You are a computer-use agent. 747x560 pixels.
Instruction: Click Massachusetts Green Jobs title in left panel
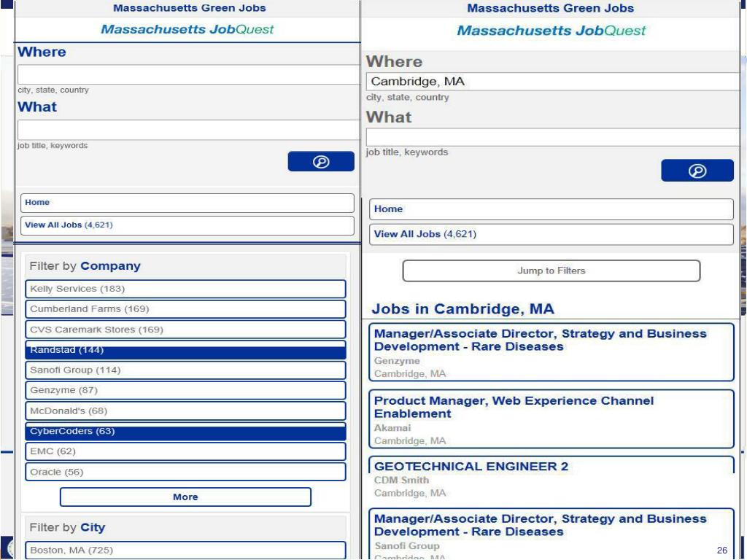pos(189,8)
